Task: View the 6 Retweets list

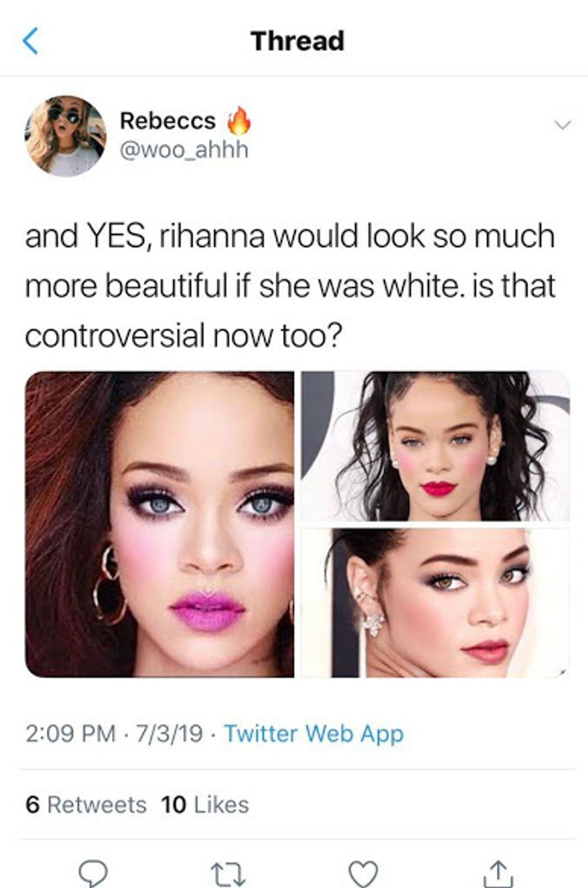Action: 86,805
